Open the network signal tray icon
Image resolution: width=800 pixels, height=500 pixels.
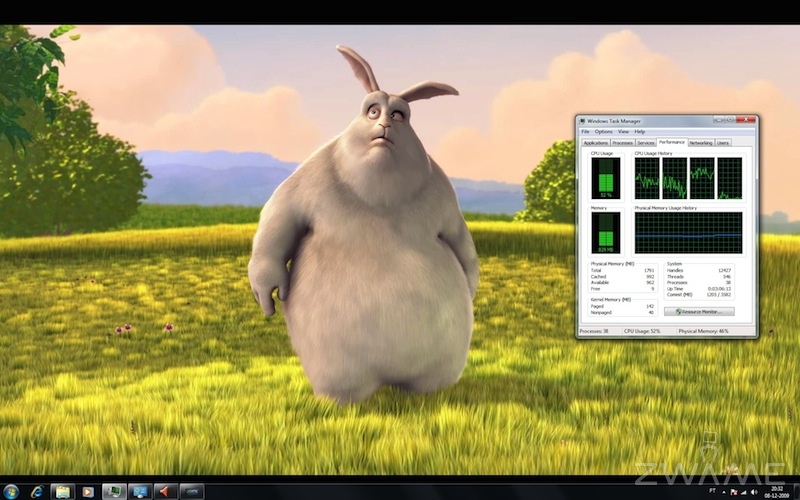(744, 492)
